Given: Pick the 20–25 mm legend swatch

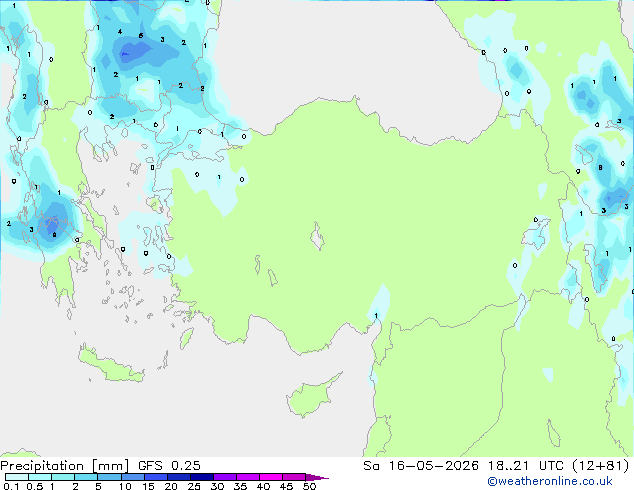Looking at the screenshot, I should pos(179,477).
